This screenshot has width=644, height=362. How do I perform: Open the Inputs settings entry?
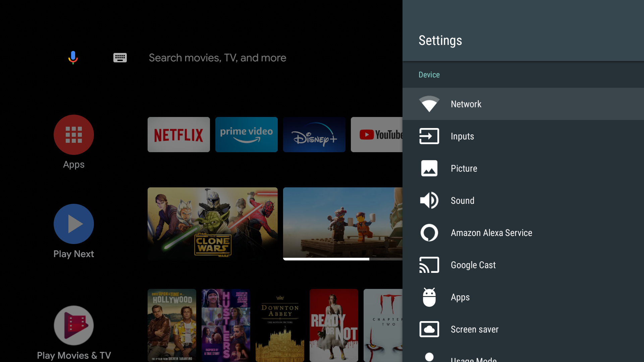point(523,136)
